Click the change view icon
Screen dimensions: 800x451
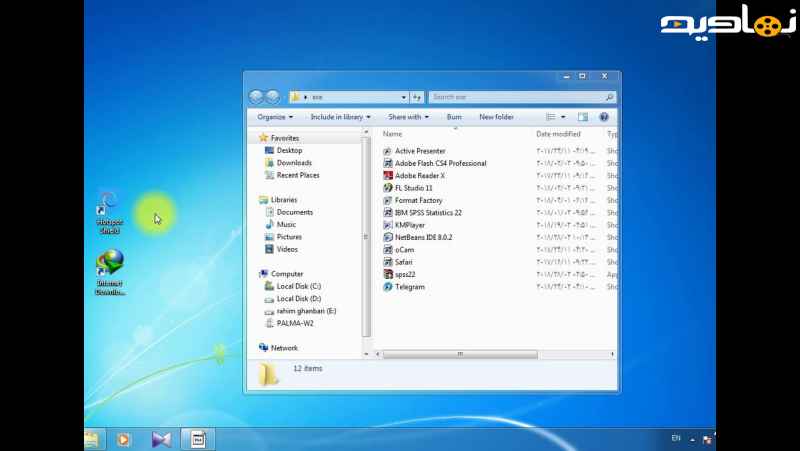[x=551, y=117]
